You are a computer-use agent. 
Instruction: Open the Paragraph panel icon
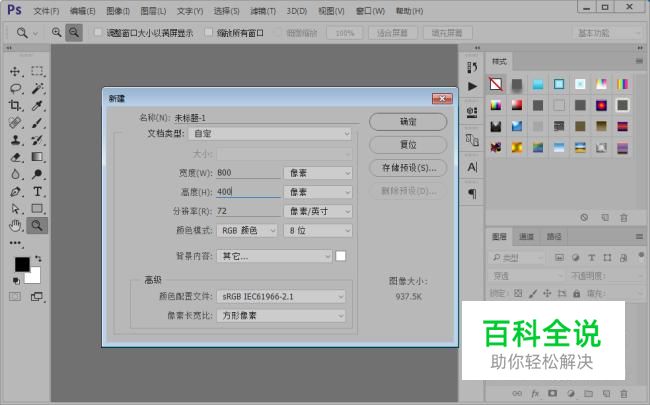[x=472, y=193]
